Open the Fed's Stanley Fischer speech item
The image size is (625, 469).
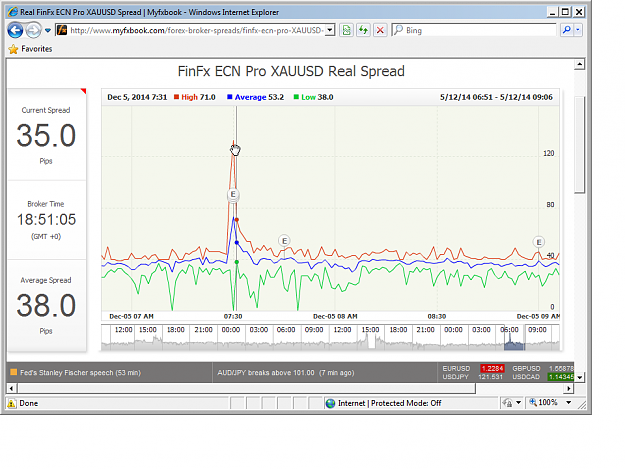(x=81, y=373)
